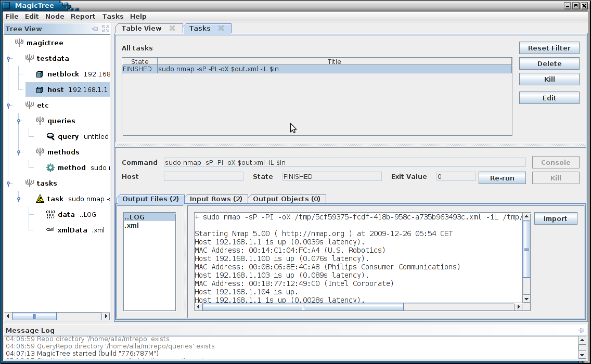Collapse the testdata tree node

[9, 58]
